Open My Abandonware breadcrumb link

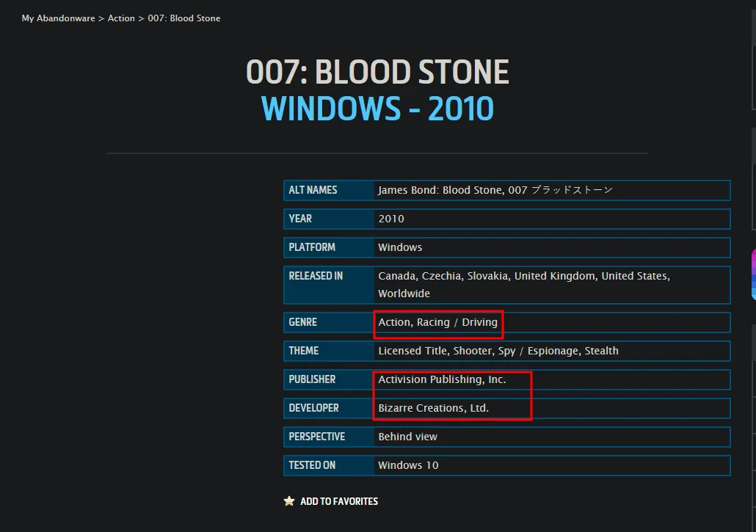[58, 18]
